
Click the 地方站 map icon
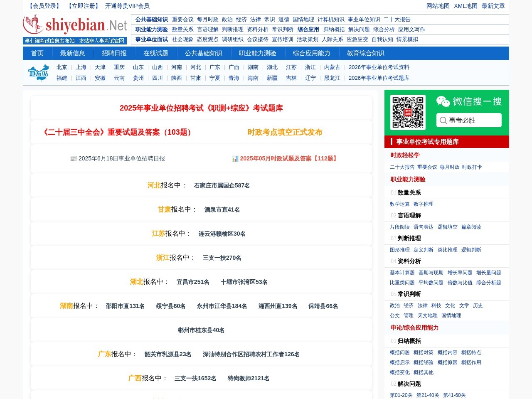click(x=38, y=73)
